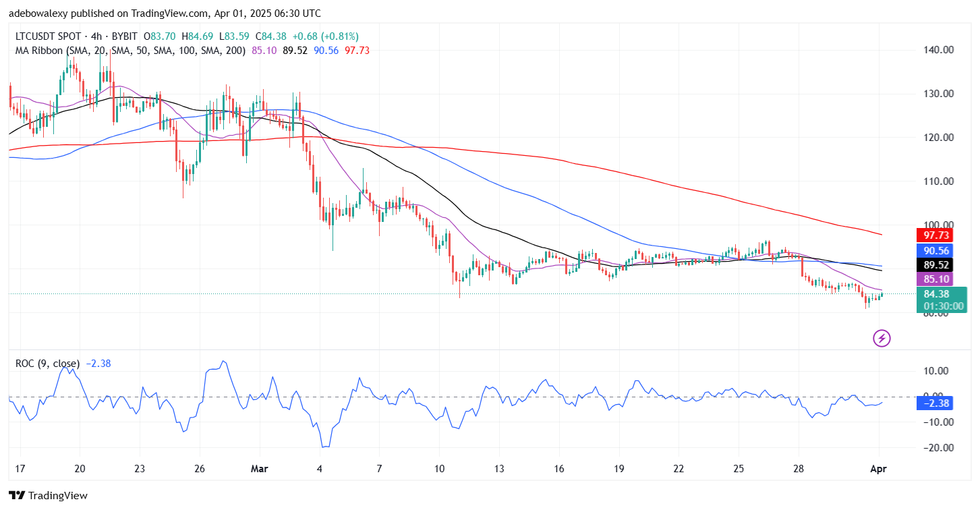Click the TradingView logo at bottom left
Viewport: 980px width, 510px height.
[48, 496]
